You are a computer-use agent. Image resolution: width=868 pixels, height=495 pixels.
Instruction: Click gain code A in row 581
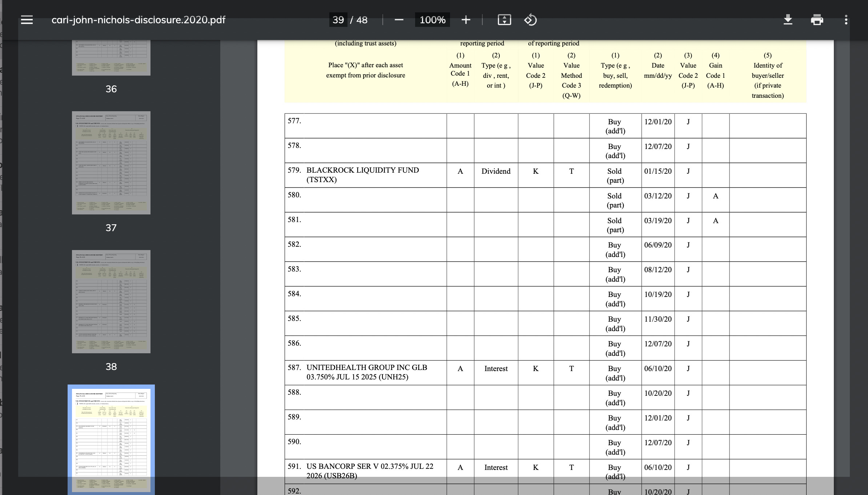point(715,221)
